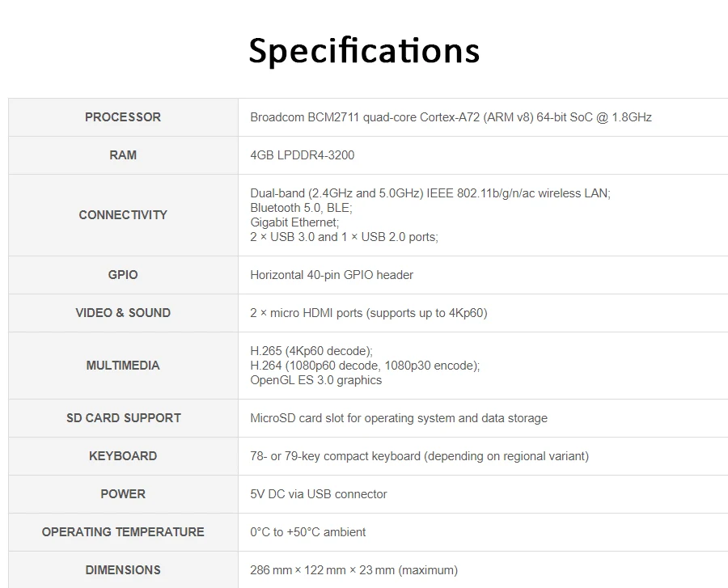This screenshot has width=728, height=588.
Task: Click the micro HDMI ports description
Action: [x=369, y=313]
